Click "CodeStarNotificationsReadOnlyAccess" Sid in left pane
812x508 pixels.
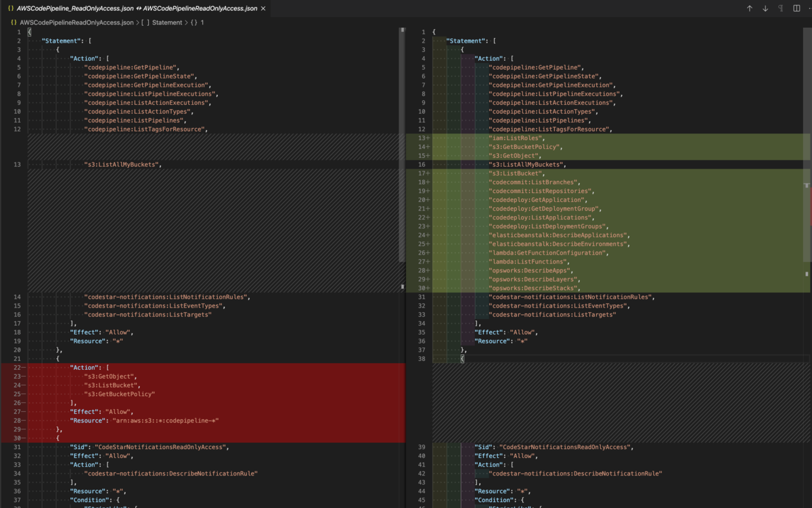pos(162,447)
